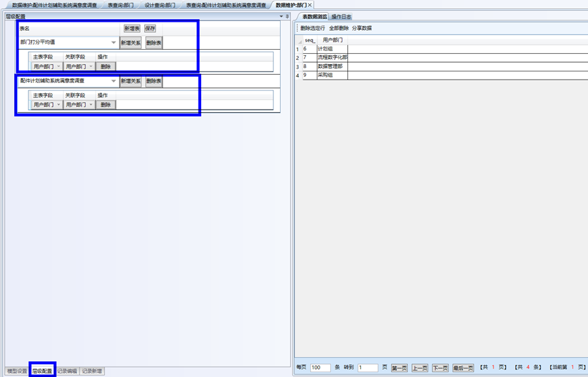The image size is (588, 377).
Task: Open 主表字段 dropdown under 部门打分平均值
Action: click(x=47, y=67)
